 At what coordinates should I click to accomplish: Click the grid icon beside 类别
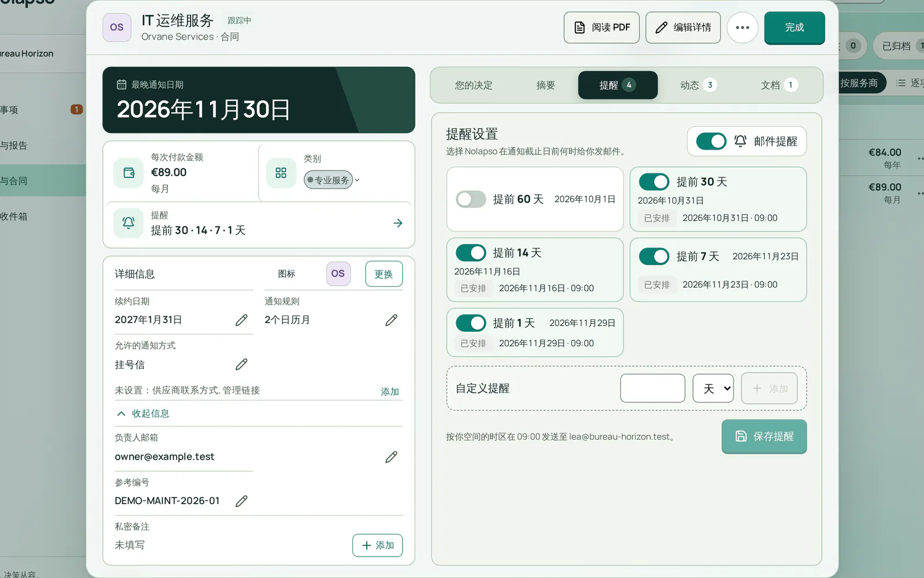point(281,173)
